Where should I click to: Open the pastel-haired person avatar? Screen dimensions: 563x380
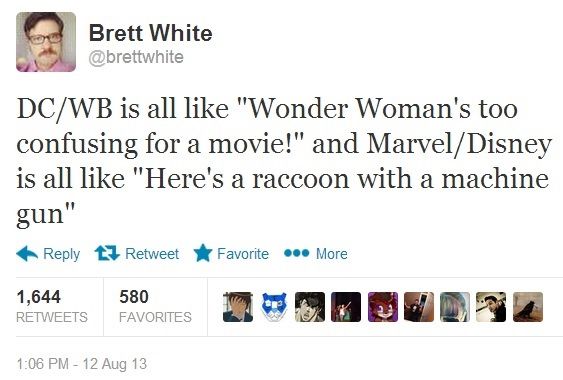[x=455, y=307]
